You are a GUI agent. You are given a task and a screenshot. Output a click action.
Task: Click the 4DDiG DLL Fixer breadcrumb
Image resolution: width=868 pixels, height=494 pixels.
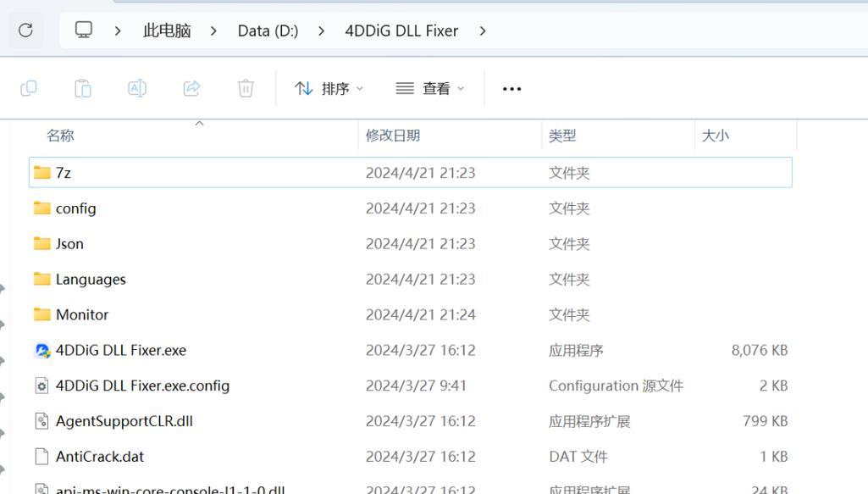coord(401,31)
